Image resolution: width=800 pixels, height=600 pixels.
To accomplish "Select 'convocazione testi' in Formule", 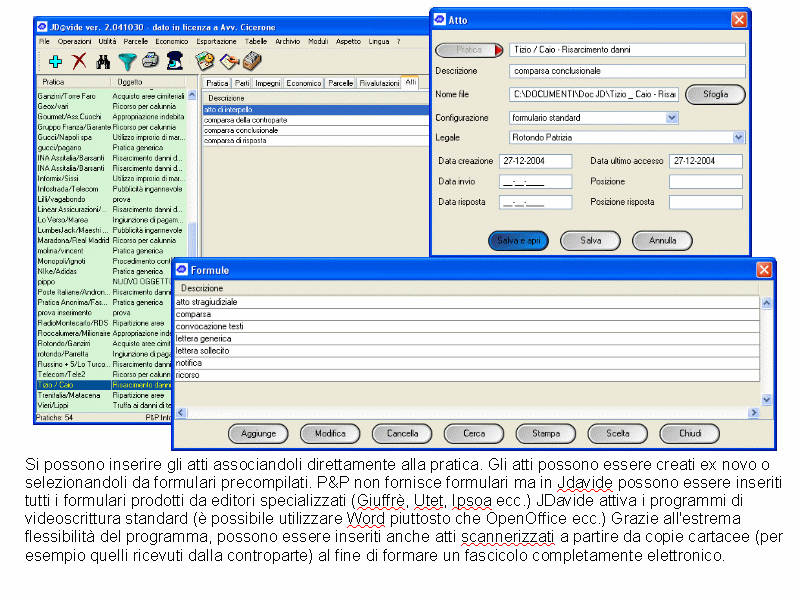I will coord(467,327).
